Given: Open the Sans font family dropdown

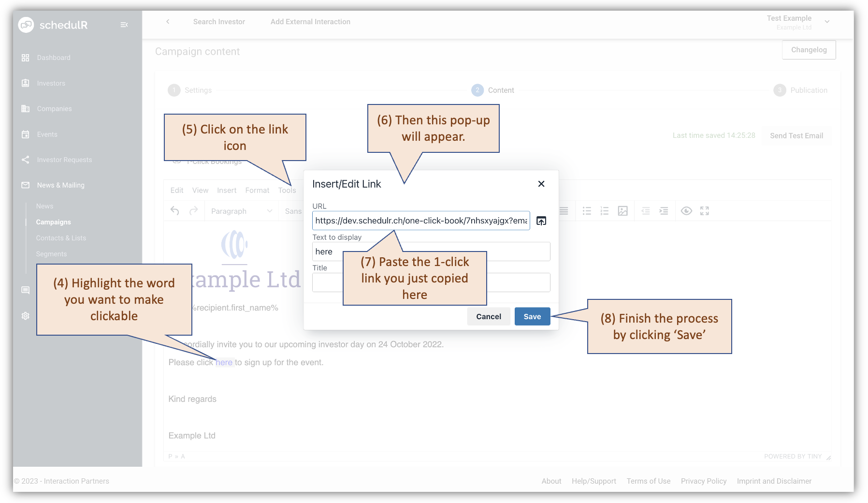Looking at the screenshot, I should pos(293,211).
